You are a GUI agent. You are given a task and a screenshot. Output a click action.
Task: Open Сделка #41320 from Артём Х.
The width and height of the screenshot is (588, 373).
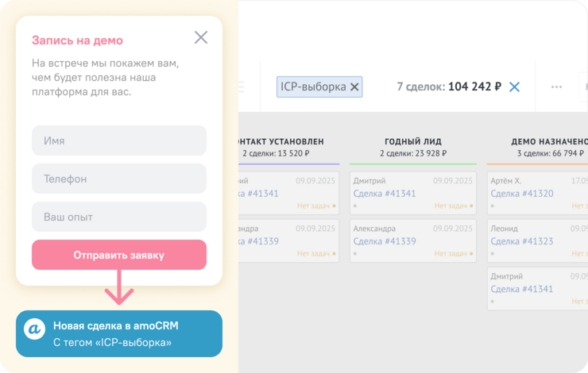[x=522, y=194]
